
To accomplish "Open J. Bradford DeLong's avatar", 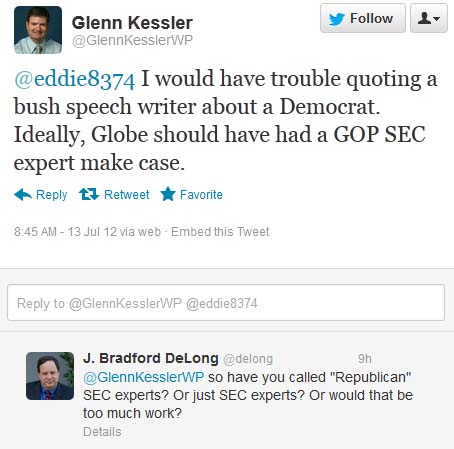I will (50, 376).
